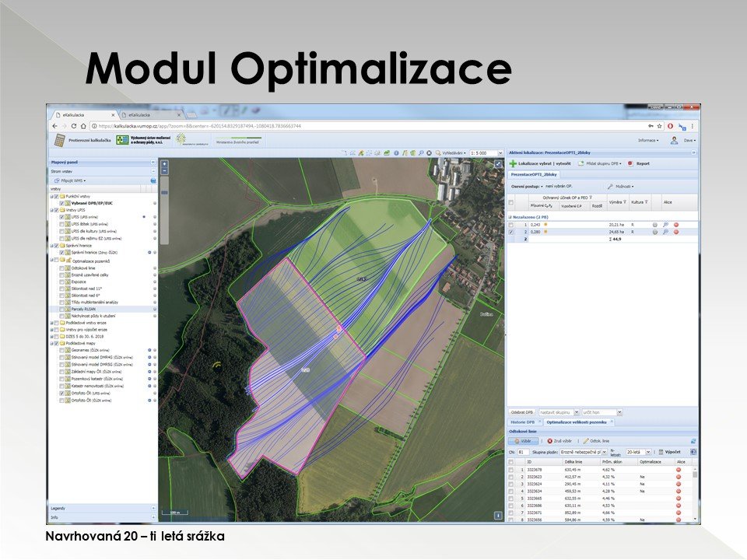Switch to the Historie DPB tab

523,422
